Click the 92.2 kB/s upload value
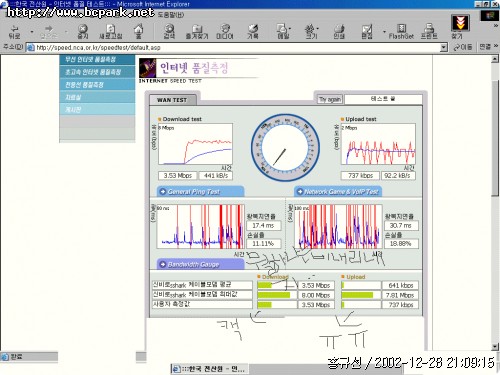500x375 pixels. [398, 175]
